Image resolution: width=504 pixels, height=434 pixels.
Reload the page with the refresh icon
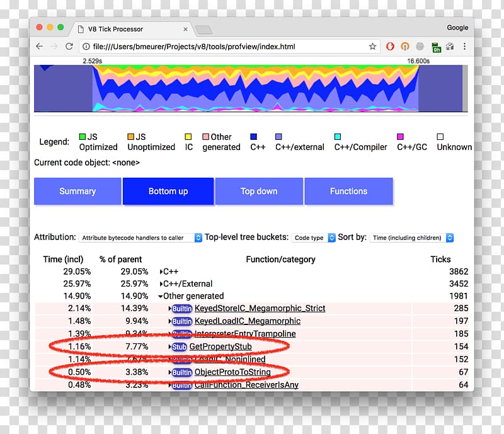pyautogui.click(x=69, y=47)
